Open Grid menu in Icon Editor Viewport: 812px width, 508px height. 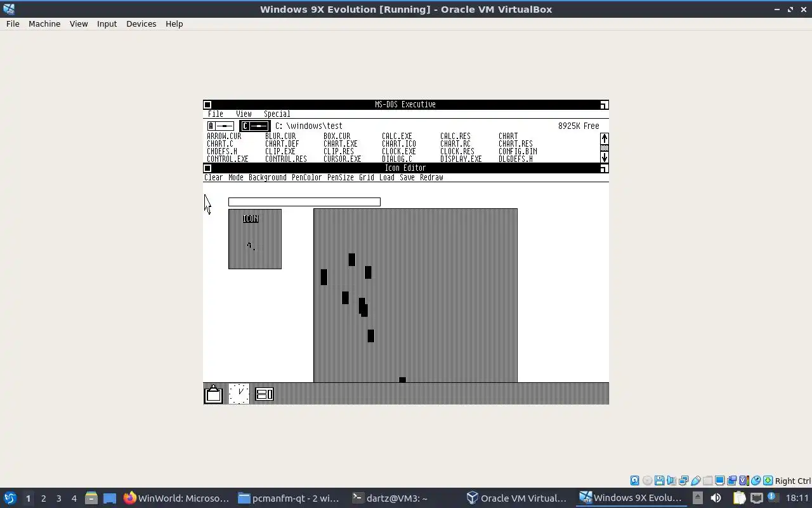tap(367, 178)
